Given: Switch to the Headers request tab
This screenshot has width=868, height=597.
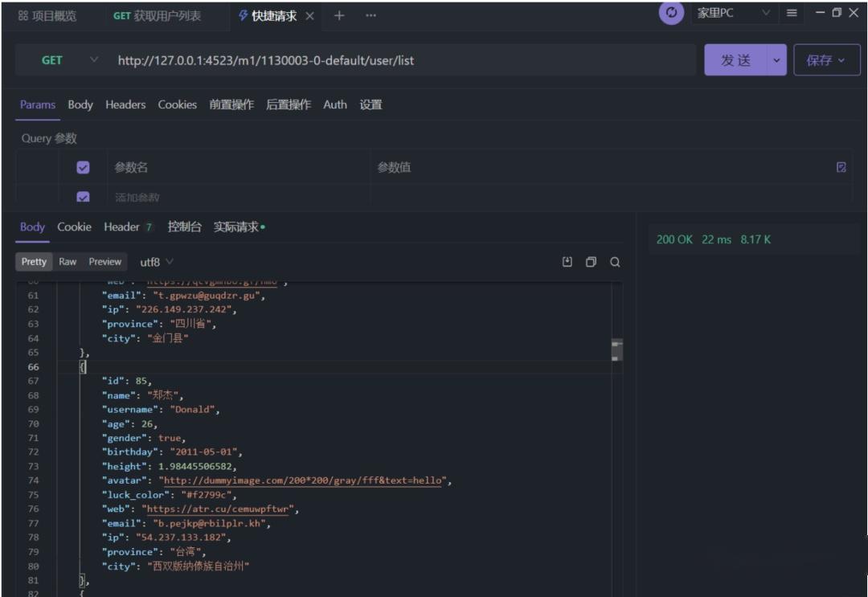Looking at the screenshot, I should point(125,104).
